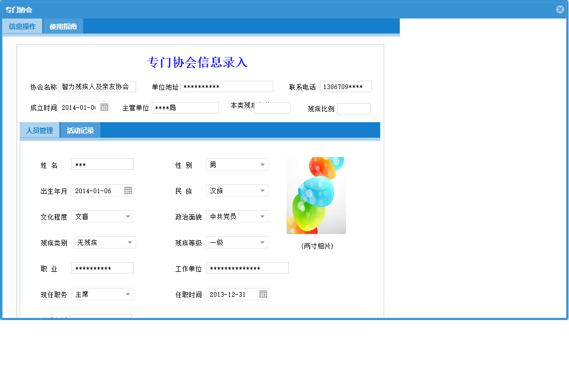Switch to the 活动记录 tab
569x392 pixels.
81,130
